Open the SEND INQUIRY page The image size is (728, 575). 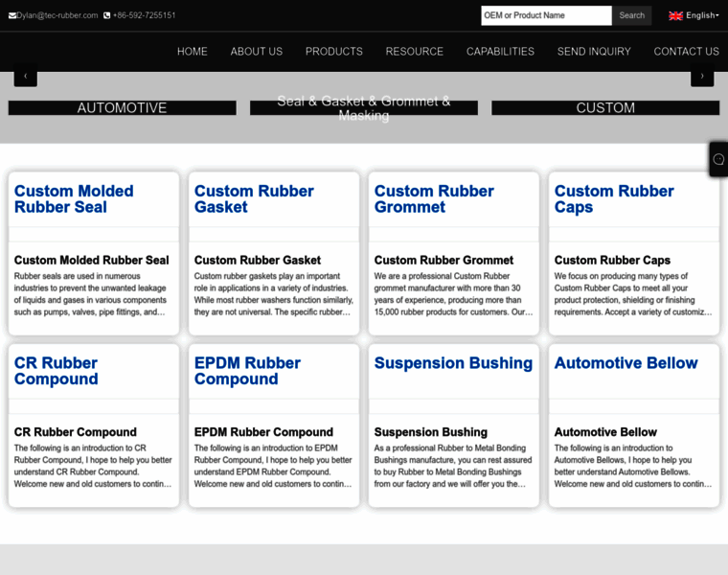[x=594, y=51]
